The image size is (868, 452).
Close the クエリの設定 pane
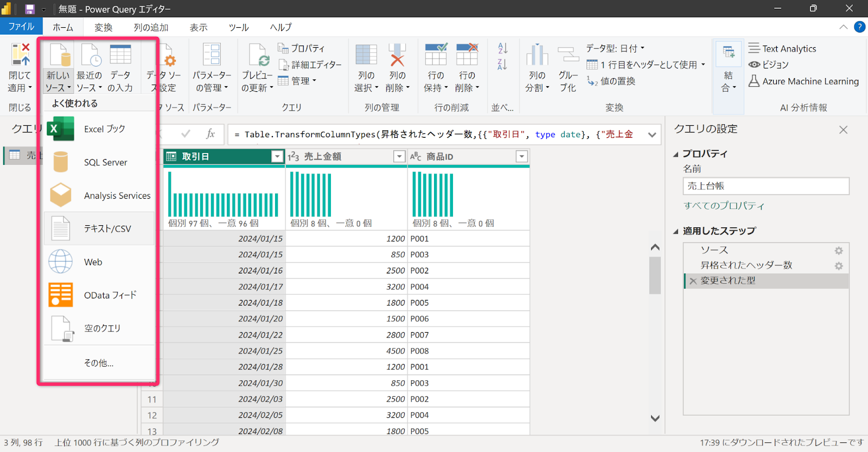(843, 130)
